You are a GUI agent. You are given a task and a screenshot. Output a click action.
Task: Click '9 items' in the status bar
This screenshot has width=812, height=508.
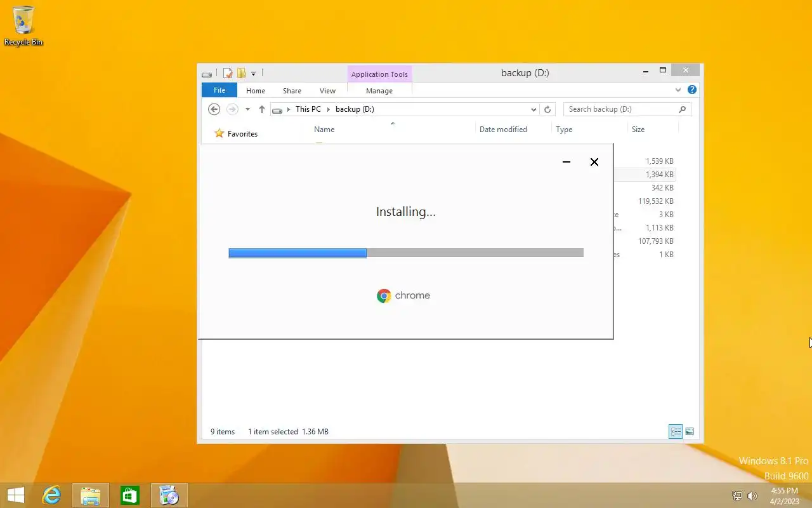[223, 432]
